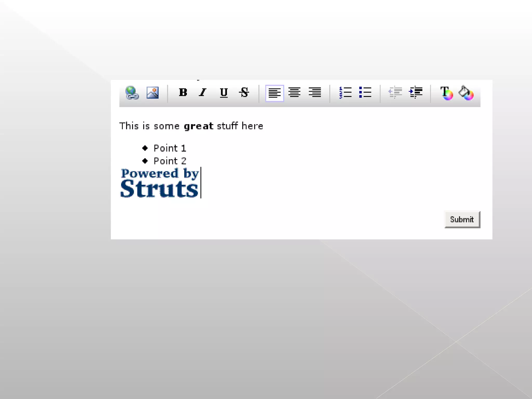Toggle bold formatting
The image size is (532, 399).
pos(183,92)
